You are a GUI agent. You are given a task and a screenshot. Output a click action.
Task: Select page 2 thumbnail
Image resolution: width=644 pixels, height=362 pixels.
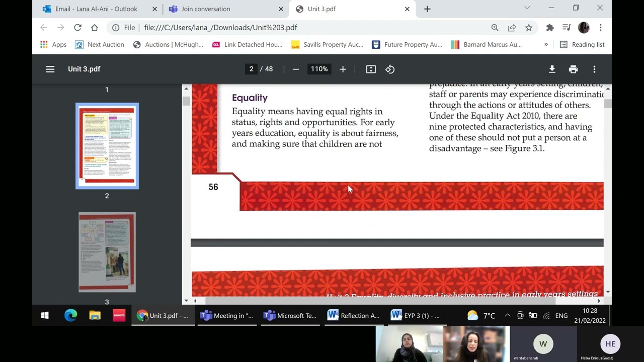point(107,146)
